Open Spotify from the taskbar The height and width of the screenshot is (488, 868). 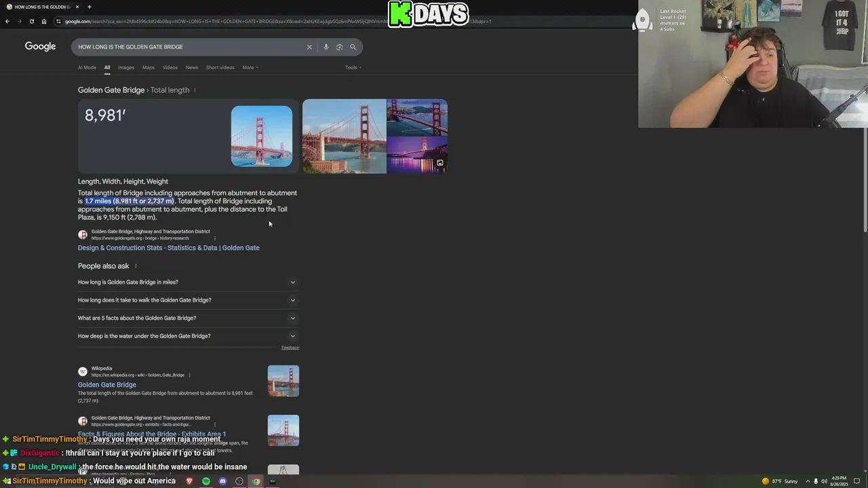tap(206, 481)
